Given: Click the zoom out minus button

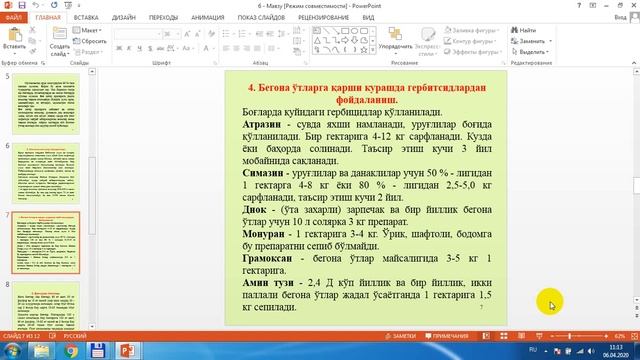Looking at the screenshot, I should click(x=552, y=336).
